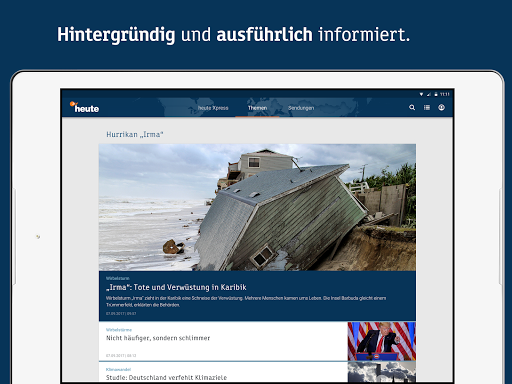Check the mobile signal strength icon

pos(429,94)
